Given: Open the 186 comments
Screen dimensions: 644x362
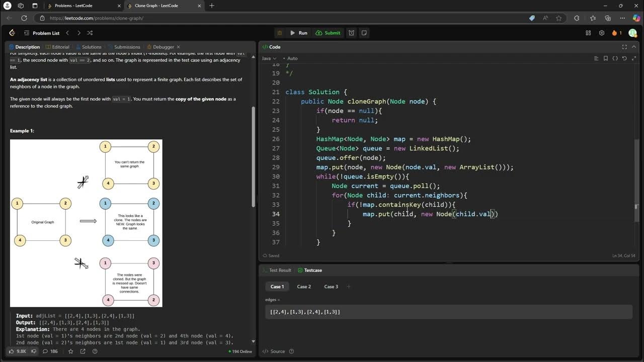Looking at the screenshot, I should coord(50,351).
